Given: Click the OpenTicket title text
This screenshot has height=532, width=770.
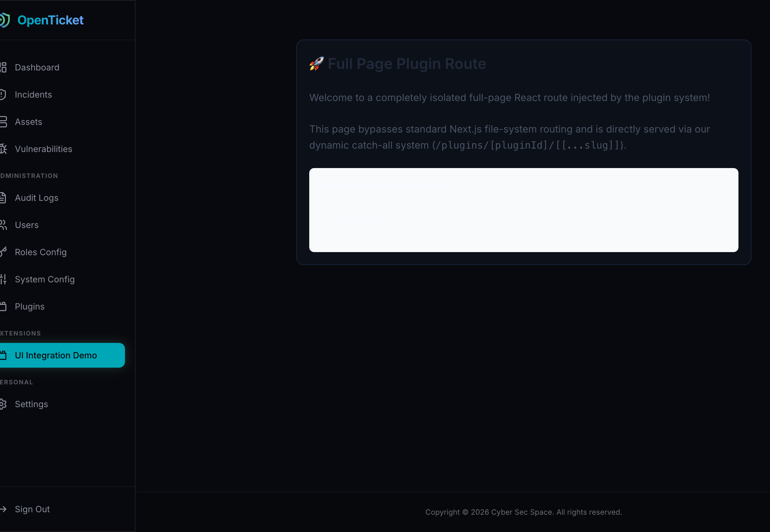Looking at the screenshot, I should (x=51, y=20).
